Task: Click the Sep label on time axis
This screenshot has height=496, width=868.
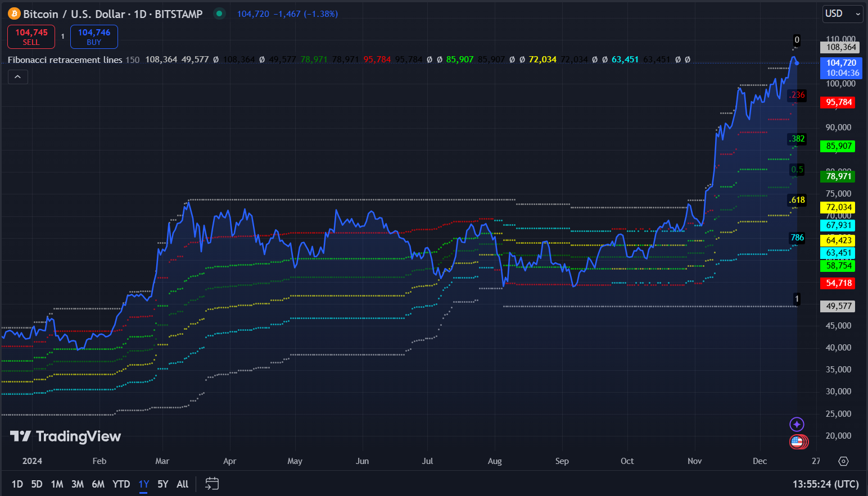Action: 562,461
